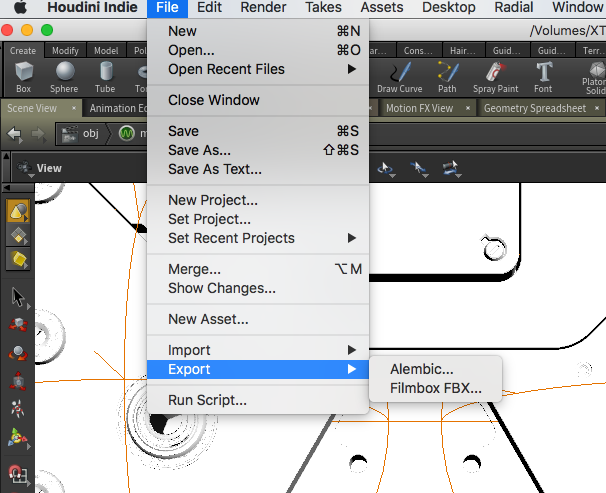This screenshot has height=493, width=606.
Task: Click the Handles tool icon
Action: click(x=18, y=438)
